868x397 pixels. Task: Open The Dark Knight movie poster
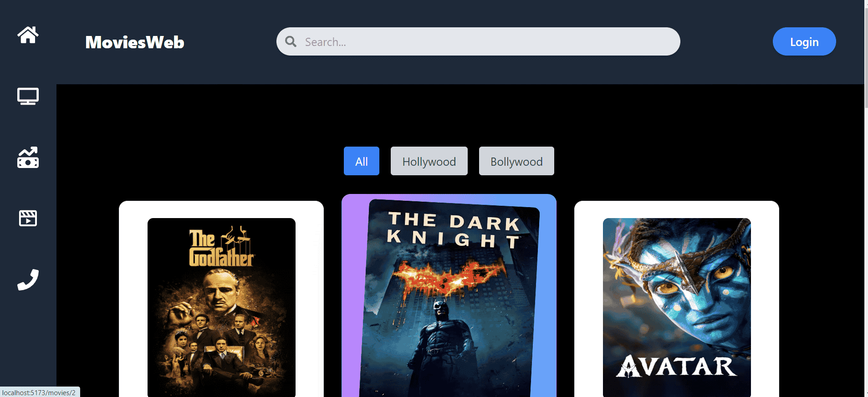tap(449, 298)
